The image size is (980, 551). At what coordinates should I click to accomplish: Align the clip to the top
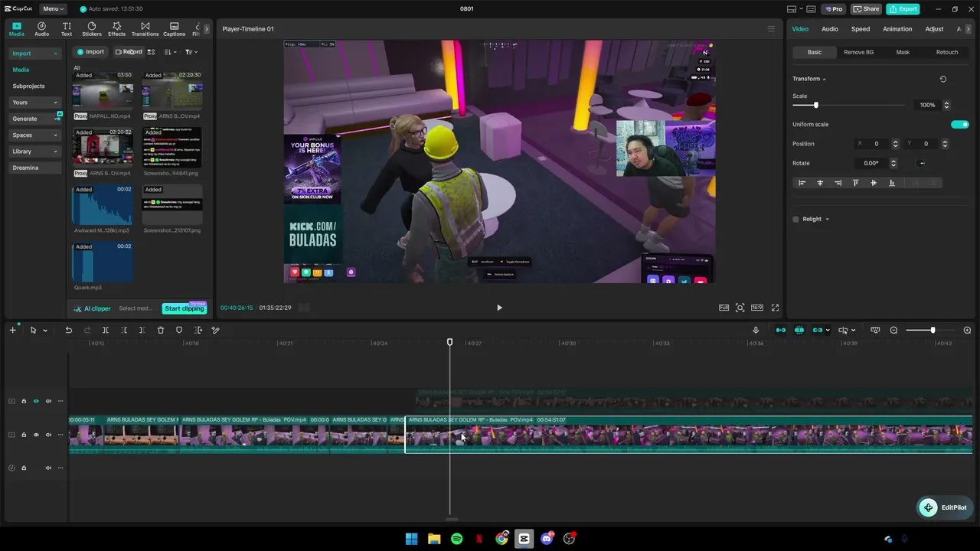[855, 183]
